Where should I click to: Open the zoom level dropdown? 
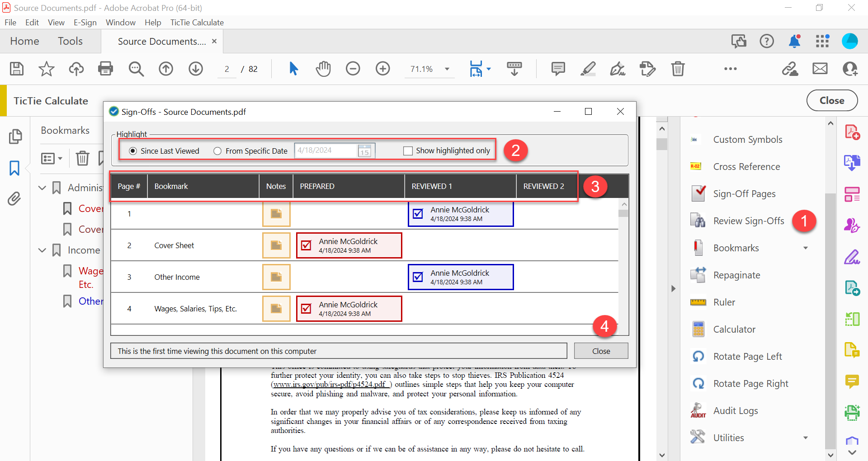coord(447,69)
